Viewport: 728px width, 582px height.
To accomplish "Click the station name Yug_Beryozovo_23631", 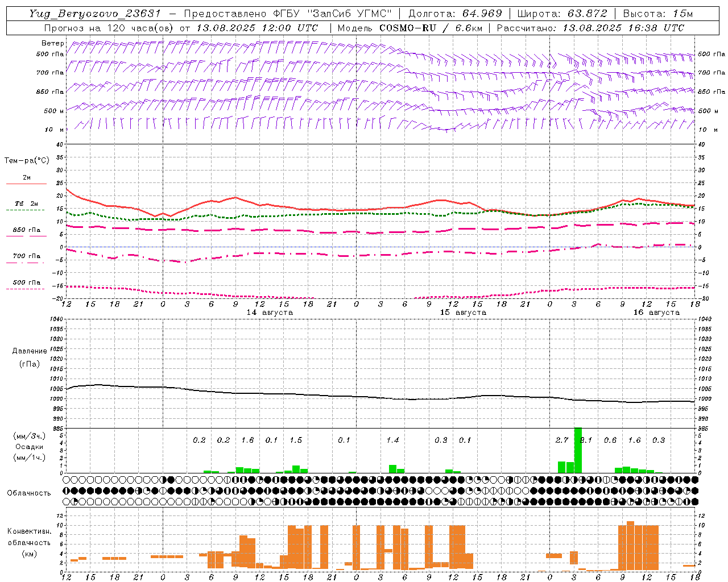I will pos(95,14).
